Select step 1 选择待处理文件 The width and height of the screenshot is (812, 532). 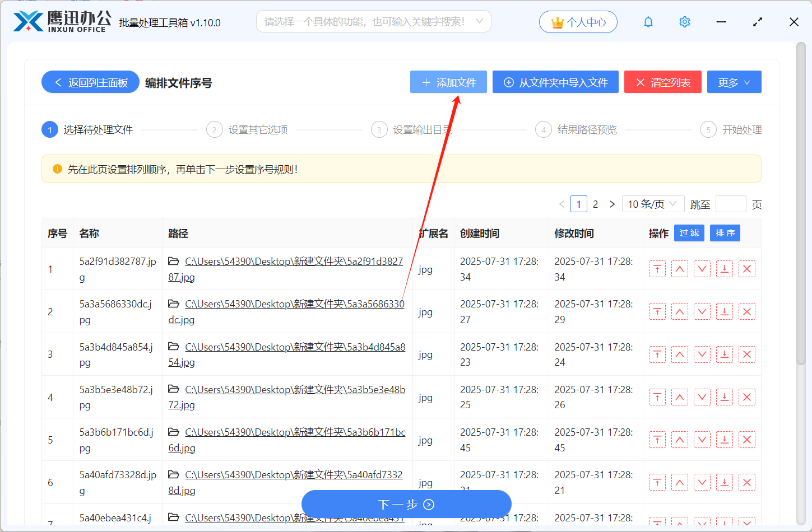[x=87, y=130]
